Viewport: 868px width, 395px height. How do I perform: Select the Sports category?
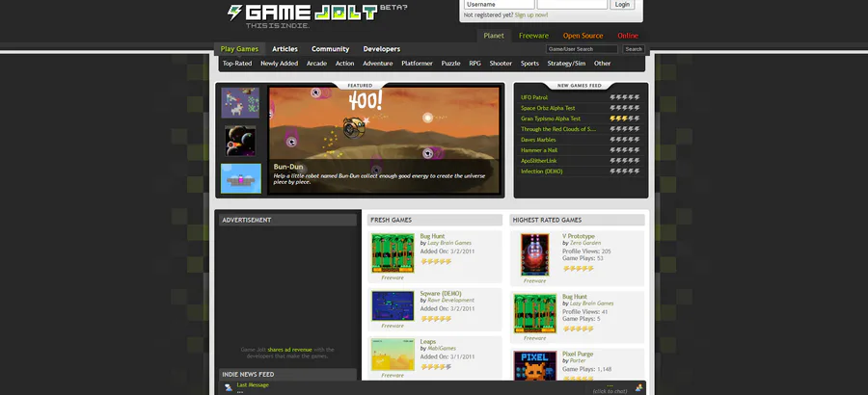[x=529, y=64]
